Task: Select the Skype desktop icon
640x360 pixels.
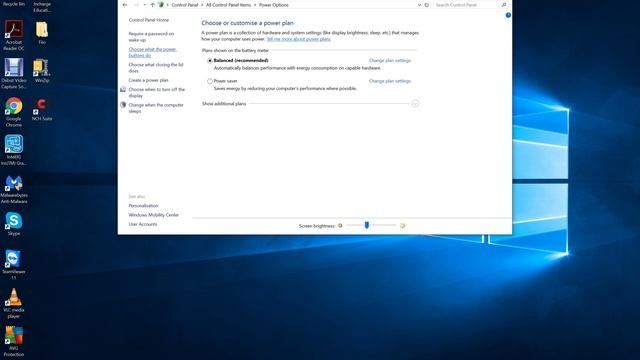Action: pos(14,224)
